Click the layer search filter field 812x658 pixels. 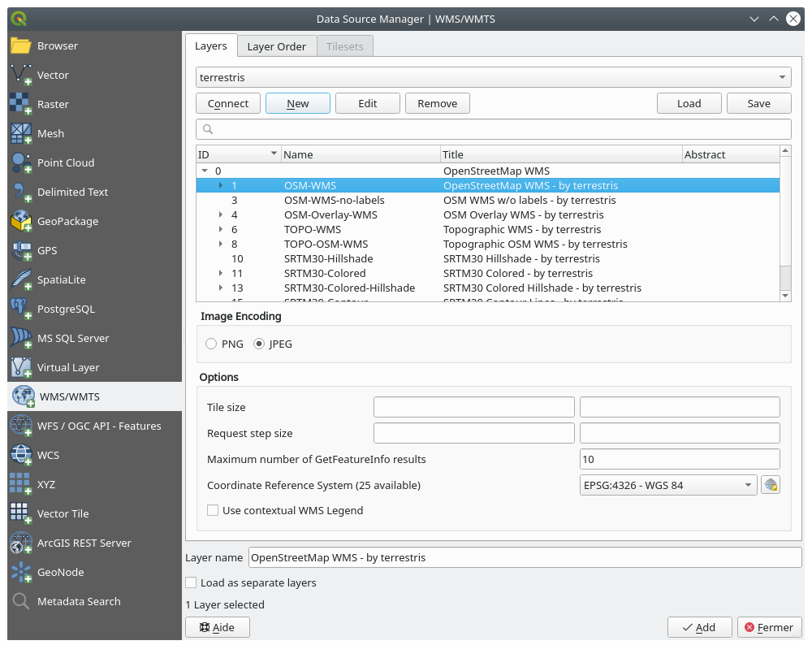tap(493, 129)
